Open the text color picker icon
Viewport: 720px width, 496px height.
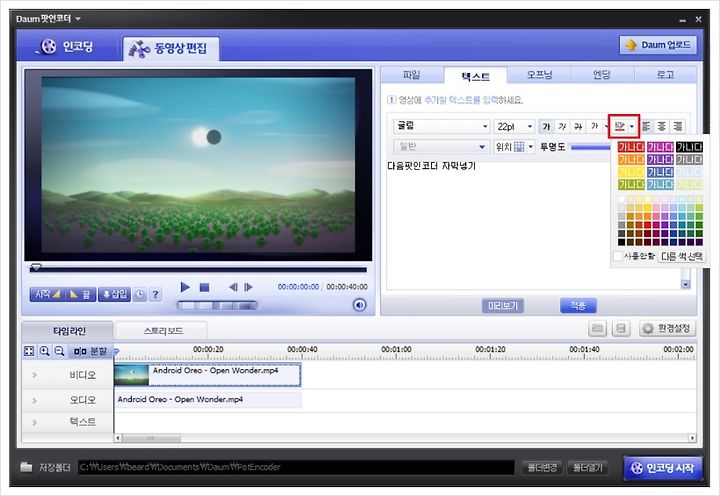(619, 126)
